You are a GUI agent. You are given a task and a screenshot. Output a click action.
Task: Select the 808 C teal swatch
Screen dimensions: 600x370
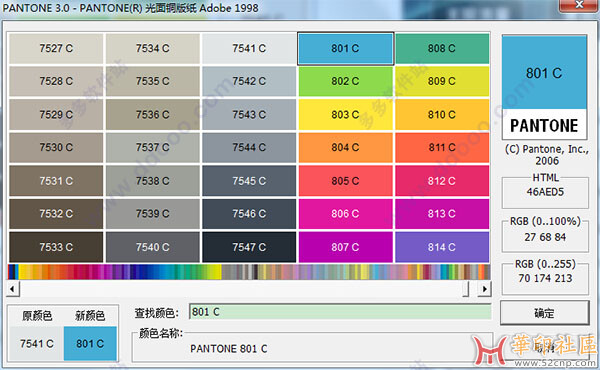click(442, 48)
